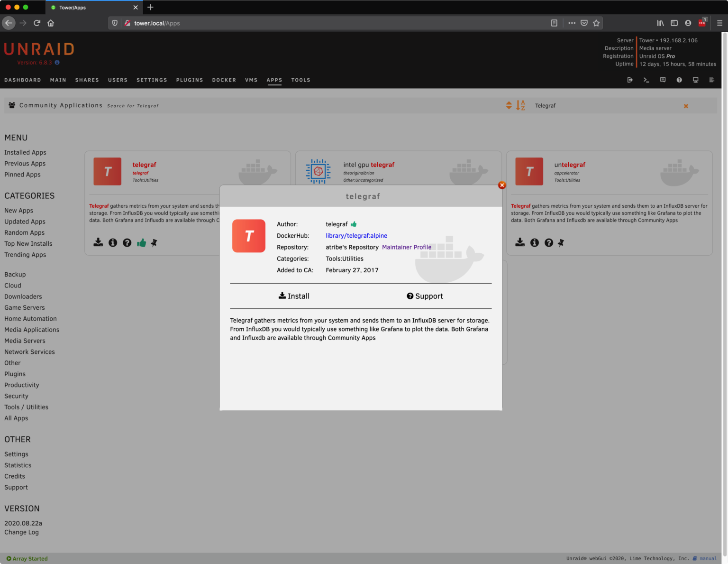Image resolution: width=728 pixels, height=564 pixels.
Task: Open the terminal icon in Unraid header
Action: pyautogui.click(x=646, y=80)
